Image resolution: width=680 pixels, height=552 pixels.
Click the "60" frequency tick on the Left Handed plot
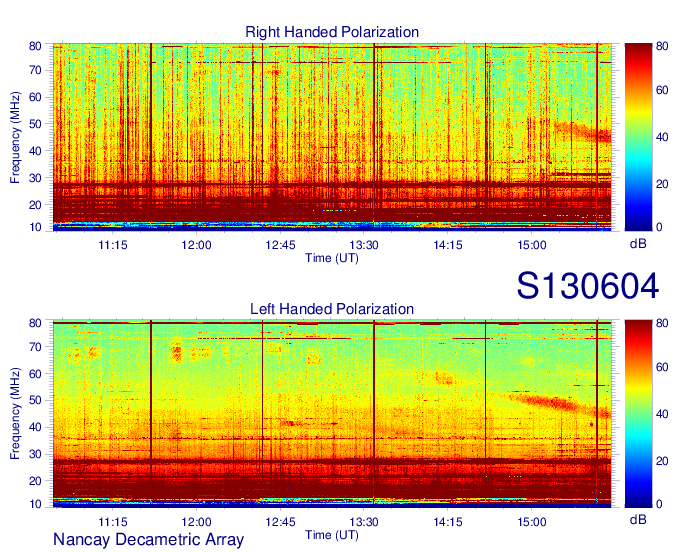35,374
